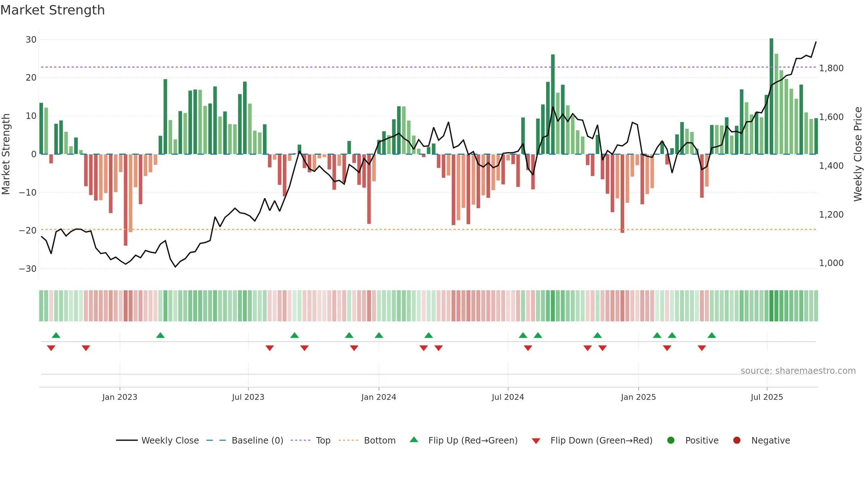Viewport: 868px width, 488px height.
Task: Click the '1,200' right axis tick label
Action: click(831, 214)
